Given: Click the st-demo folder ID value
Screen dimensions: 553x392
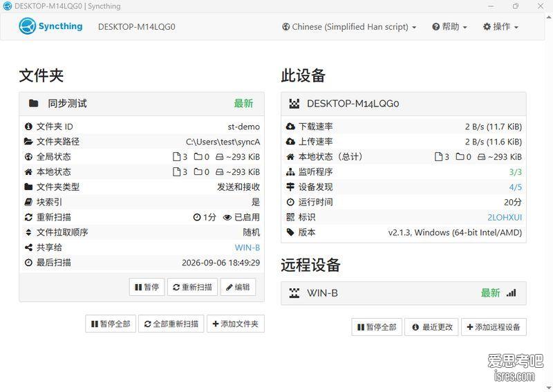Looking at the screenshot, I should (244, 127).
